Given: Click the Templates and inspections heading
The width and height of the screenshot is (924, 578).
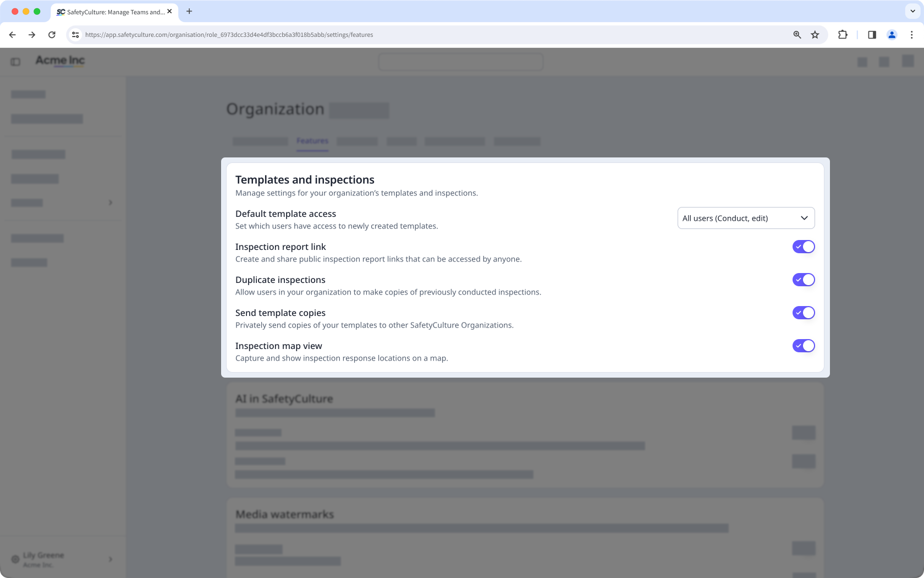Looking at the screenshot, I should pos(305,179).
